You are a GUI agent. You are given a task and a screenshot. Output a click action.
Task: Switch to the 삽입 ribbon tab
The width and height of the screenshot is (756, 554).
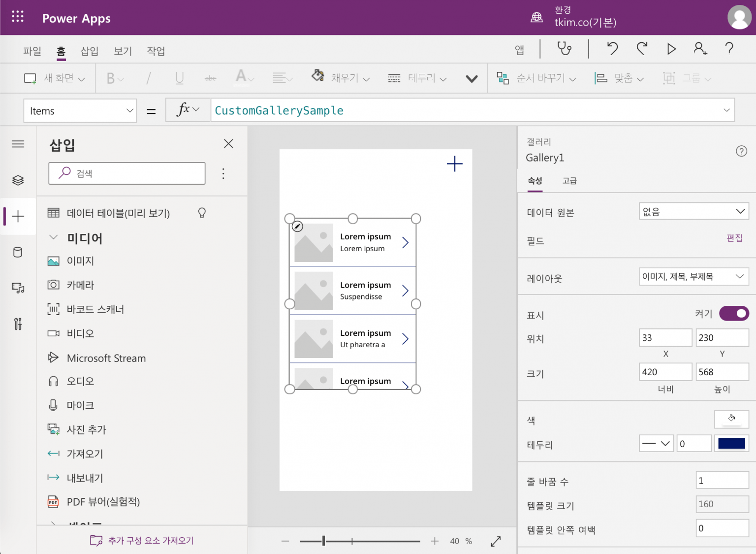tap(90, 51)
